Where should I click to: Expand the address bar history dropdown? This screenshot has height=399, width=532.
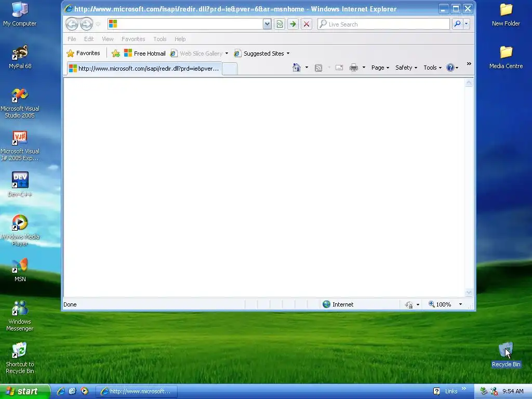tap(267, 24)
